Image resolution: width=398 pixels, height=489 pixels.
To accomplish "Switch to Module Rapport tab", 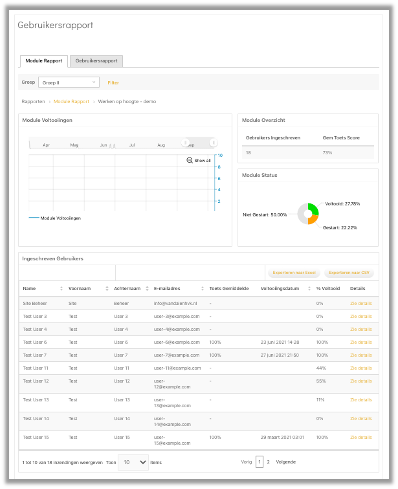I will pos(44,61).
